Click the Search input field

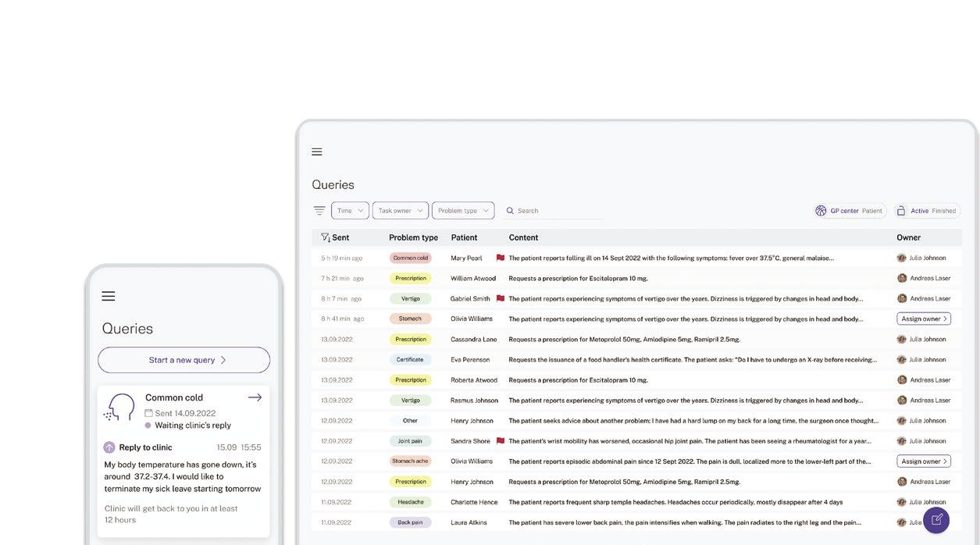(x=554, y=211)
